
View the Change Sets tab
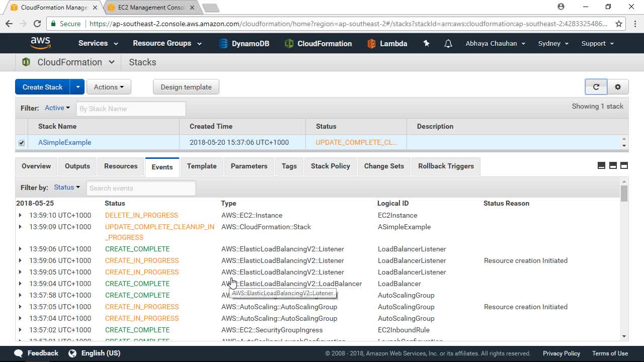coord(384,166)
